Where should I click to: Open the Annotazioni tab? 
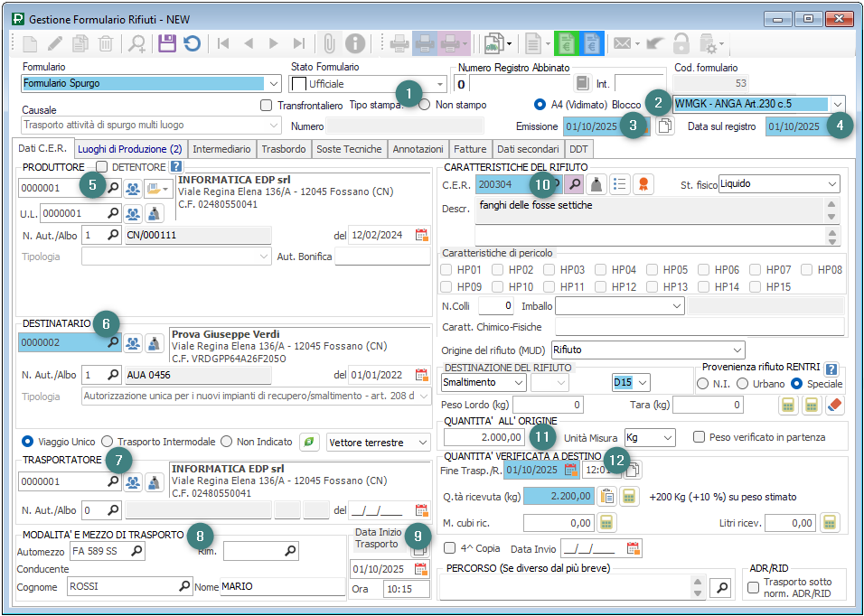point(418,149)
